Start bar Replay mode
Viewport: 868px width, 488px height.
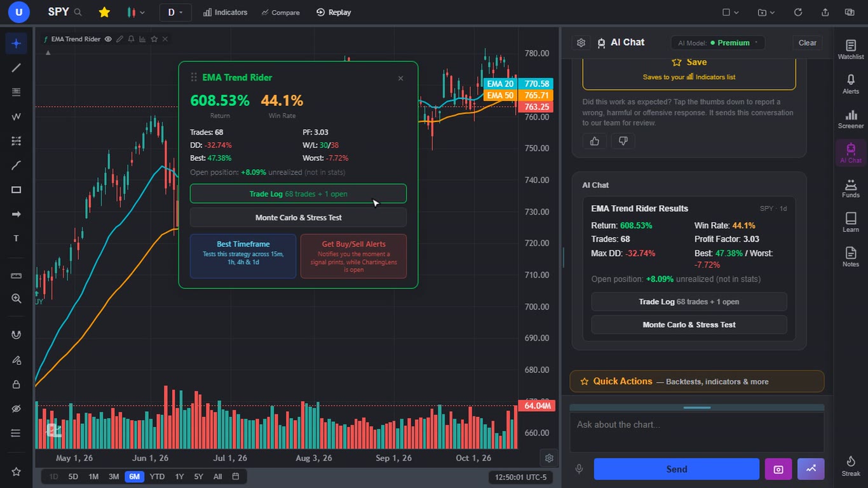pos(334,12)
